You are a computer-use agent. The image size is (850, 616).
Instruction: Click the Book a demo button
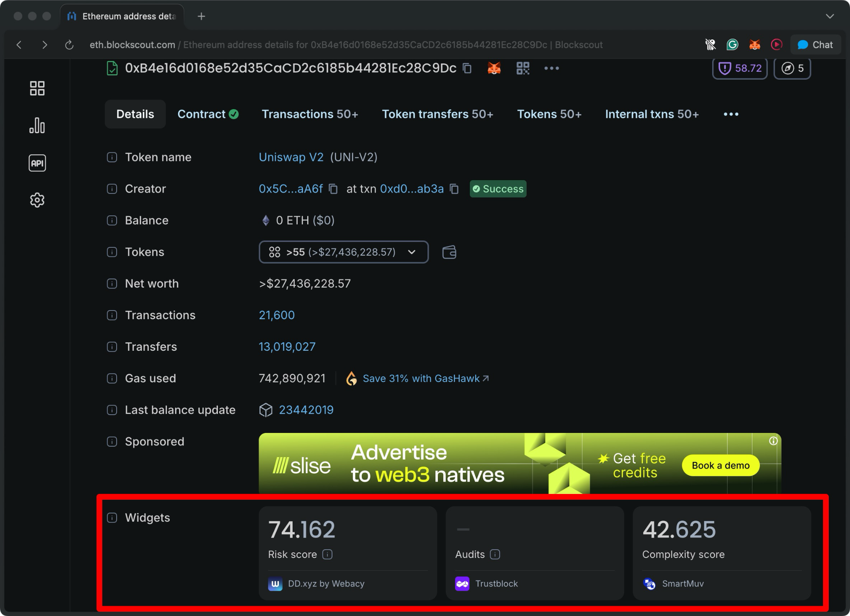tap(720, 465)
